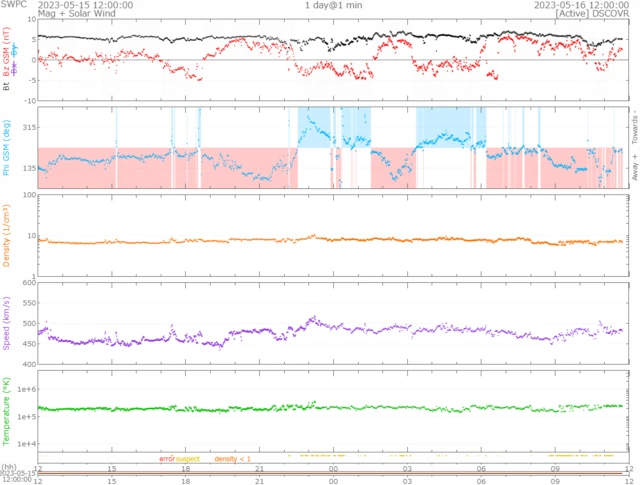Image resolution: width=640 pixels, height=485 pixels.
Task: Click the SWPC label at top left
Action: (15, 5)
